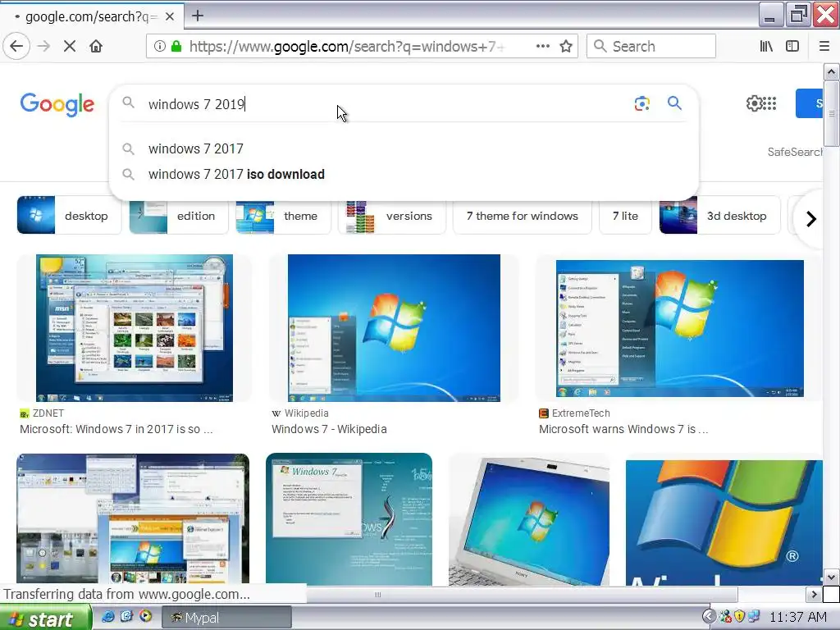Select the '7 lite' filter chip

625,217
